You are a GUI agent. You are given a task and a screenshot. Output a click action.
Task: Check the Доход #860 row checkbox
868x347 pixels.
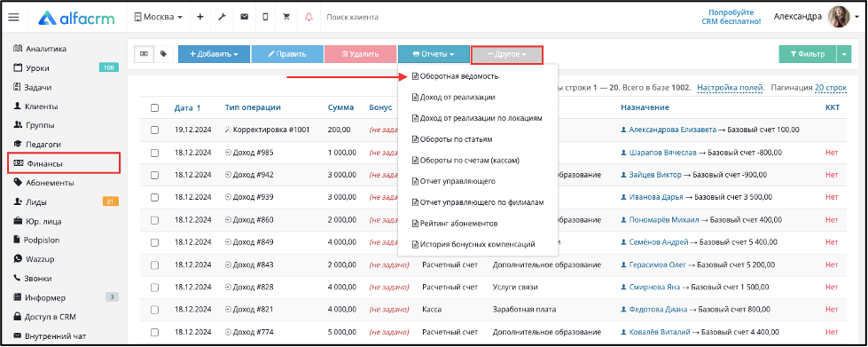[x=155, y=219]
